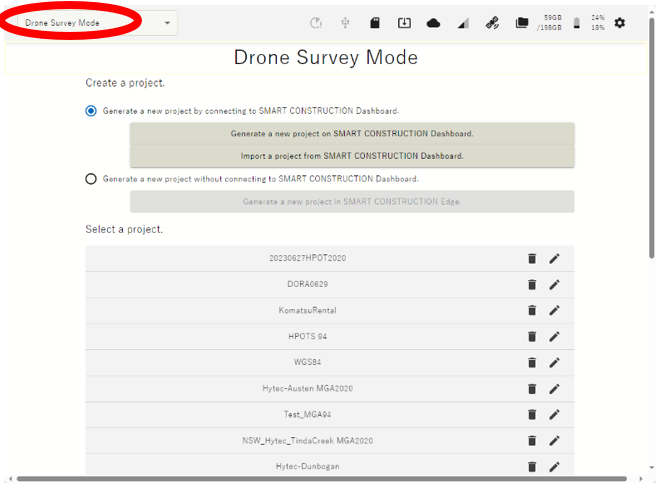The width and height of the screenshot is (662, 488).
Task: Delete project Hytec-Dunbogan with trash icon
Action: tap(532, 466)
